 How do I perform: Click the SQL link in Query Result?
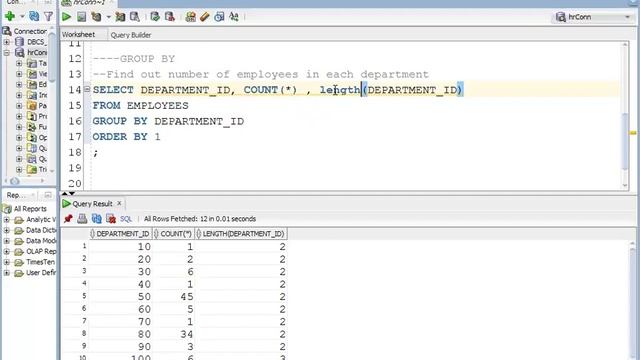point(126,219)
